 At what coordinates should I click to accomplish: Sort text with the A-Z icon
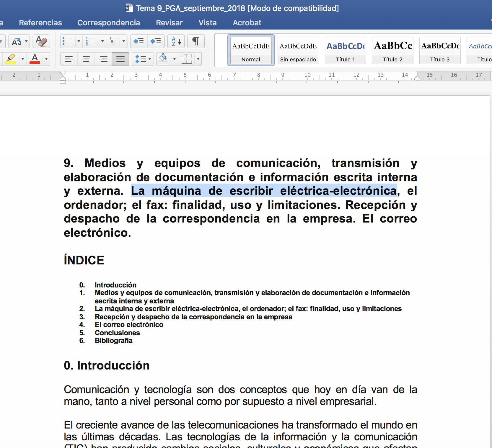(x=176, y=41)
